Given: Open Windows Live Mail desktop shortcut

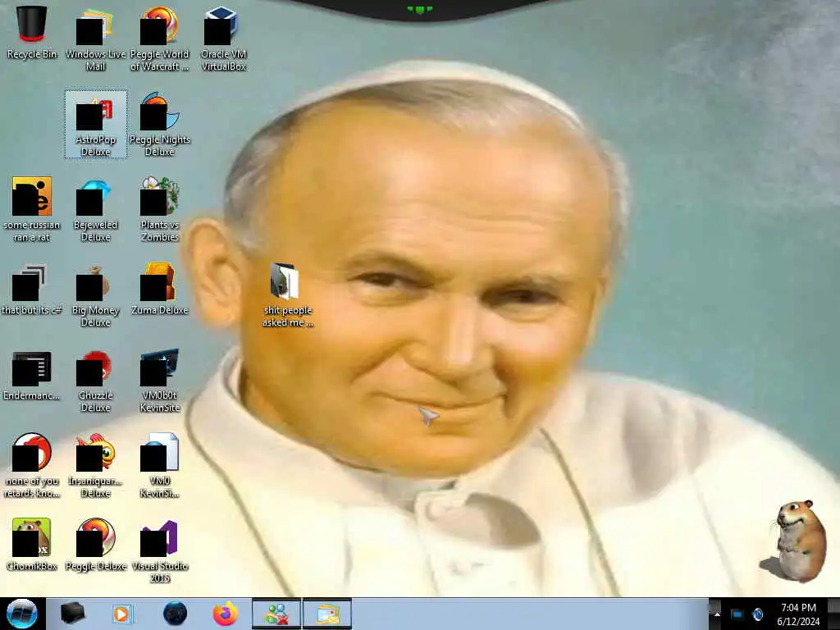Looking at the screenshot, I should (95, 38).
